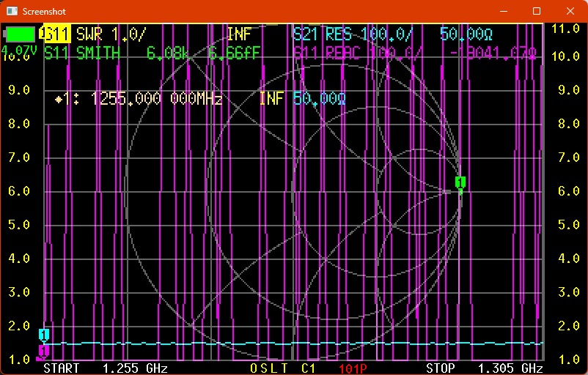The height and width of the screenshot is (375, 588).
Task: Click the magenta marker 1 flag
Action: 44,352
